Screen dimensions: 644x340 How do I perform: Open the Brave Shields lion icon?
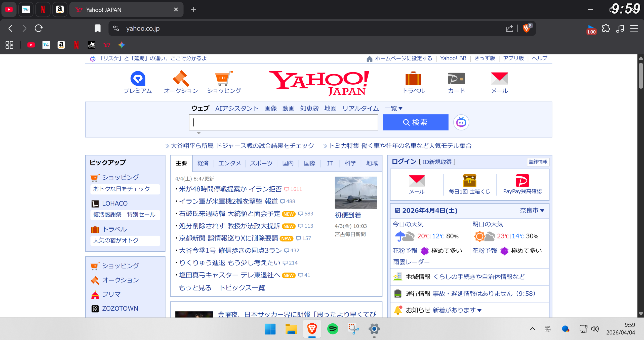[526, 28]
